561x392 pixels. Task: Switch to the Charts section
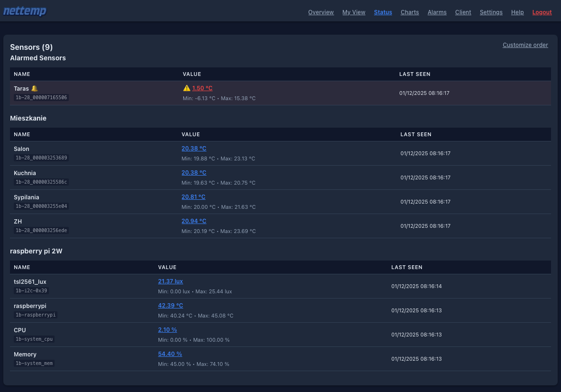pos(410,12)
